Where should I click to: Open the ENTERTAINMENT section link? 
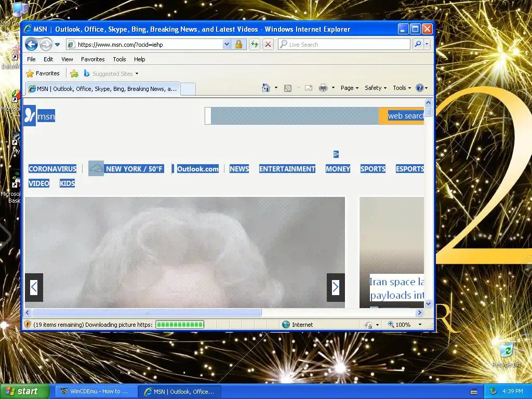coord(287,169)
